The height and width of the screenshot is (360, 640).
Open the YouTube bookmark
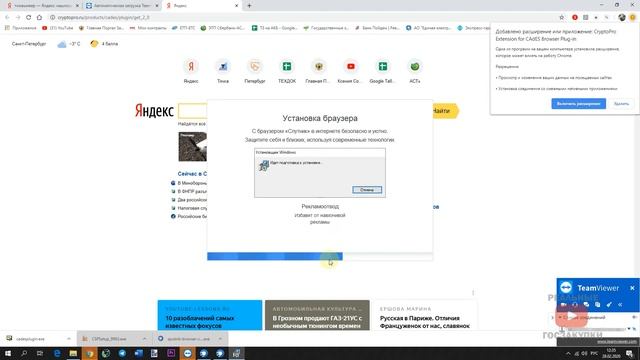click(58, 28)
